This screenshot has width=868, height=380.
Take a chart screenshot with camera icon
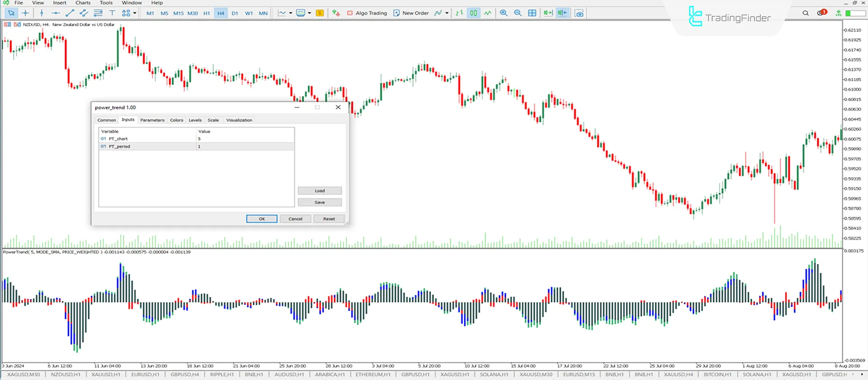pos(579,13)
